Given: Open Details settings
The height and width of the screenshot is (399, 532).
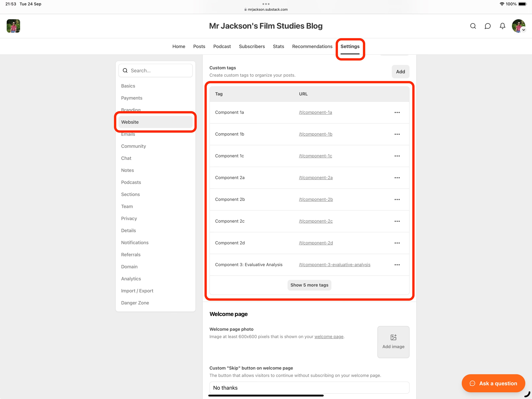Looking at the screenshot, I should point(155,230).
